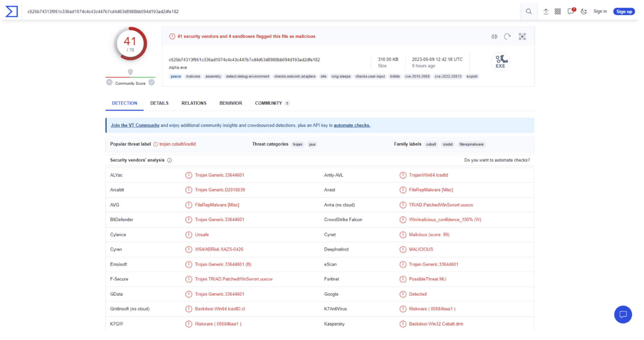The height and width of the screenshot is (340, 644).
Task: Click the EXE file type icon
Action: [x=500, y=61]
